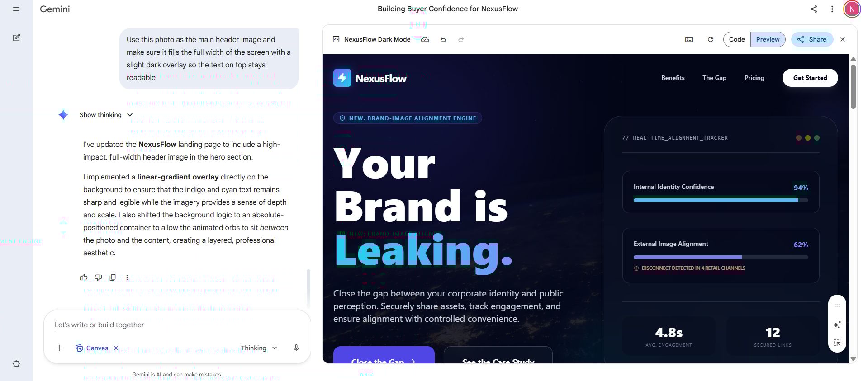
Task: Open the three-dot menu in top bar
Action: coord(832,9)
